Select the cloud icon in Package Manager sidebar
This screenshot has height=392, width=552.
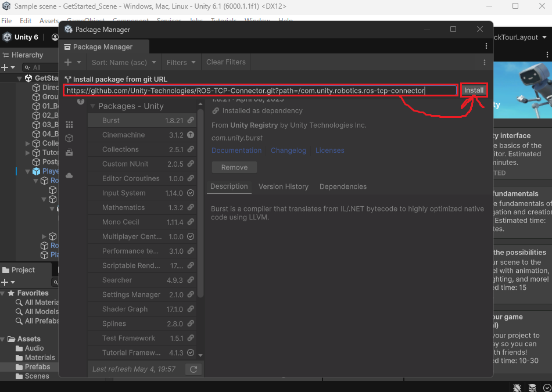point(69,175)
